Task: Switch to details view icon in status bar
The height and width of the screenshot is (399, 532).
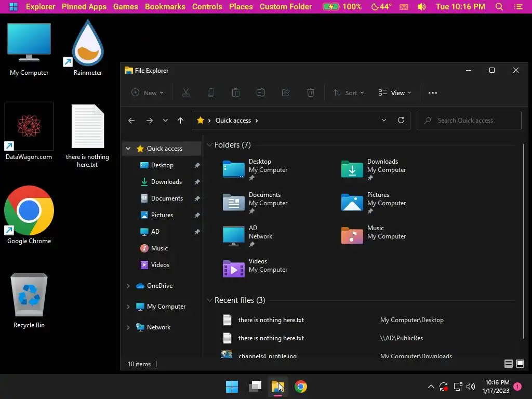Action: pos(508,364)
